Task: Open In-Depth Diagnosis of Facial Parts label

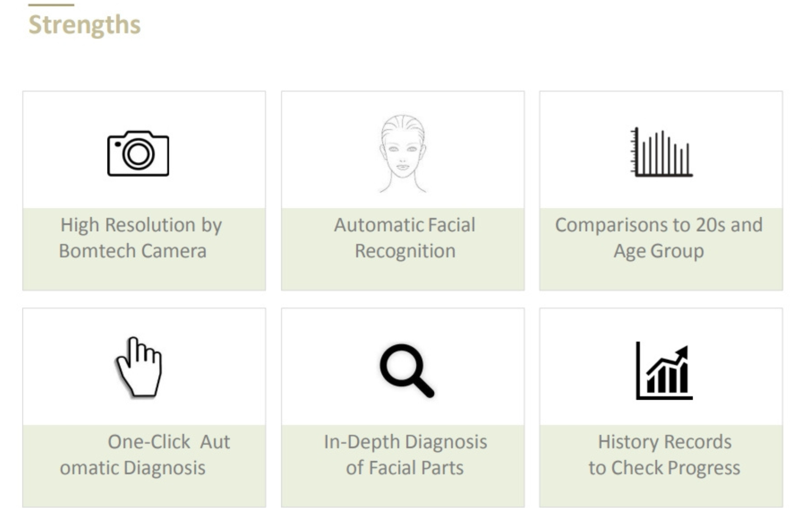Action: coord(405,455)
